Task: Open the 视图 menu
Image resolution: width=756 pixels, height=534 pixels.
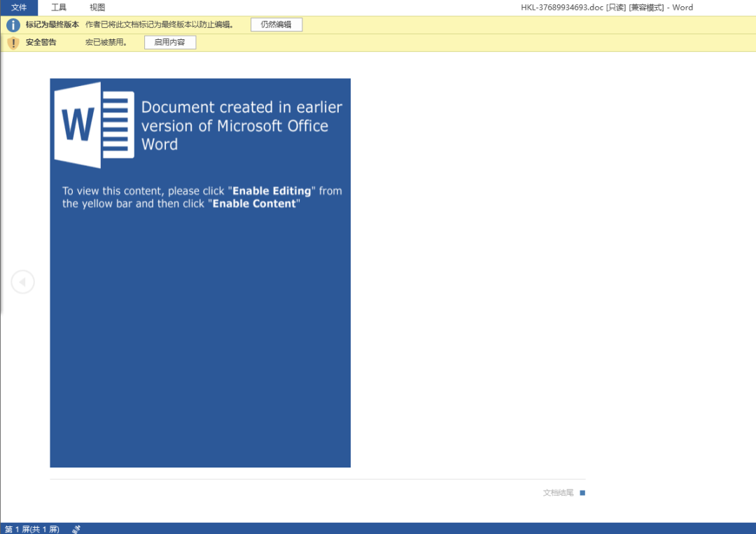Action: click(x=97, y=7)
